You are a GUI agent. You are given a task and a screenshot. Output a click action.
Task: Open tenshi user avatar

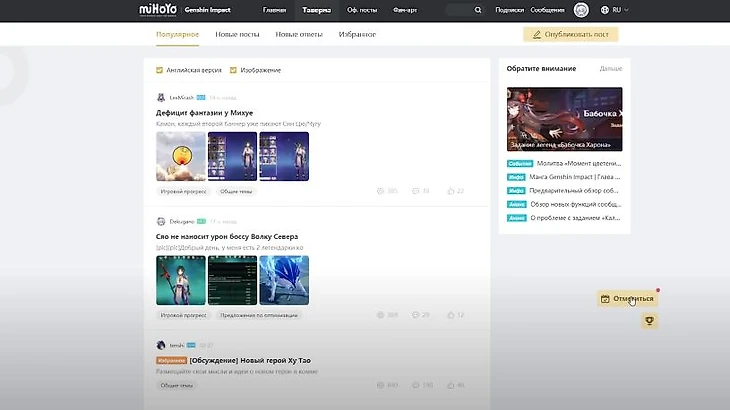161,345
